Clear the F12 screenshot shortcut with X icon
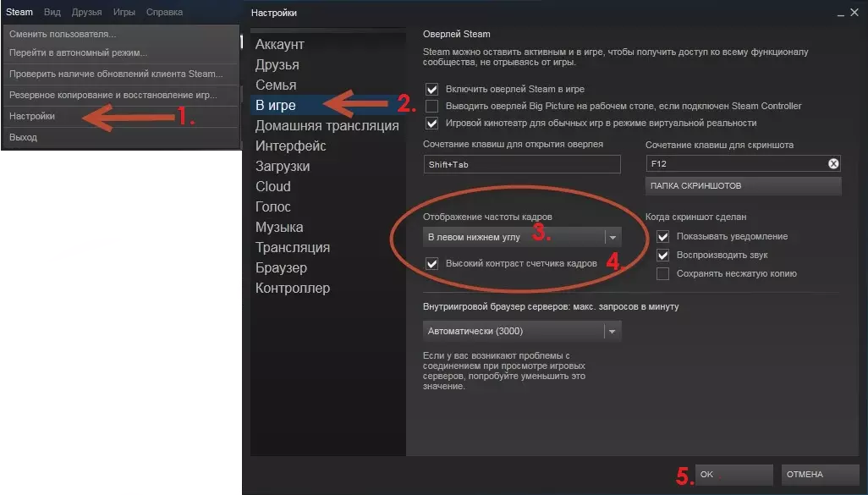The width and height of the screenshot is (868, 495). pyautogui.click(x=833, y=163)
